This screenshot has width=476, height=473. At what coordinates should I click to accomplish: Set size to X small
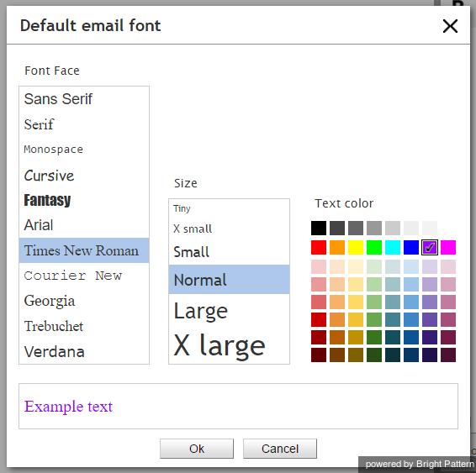(230, 229)
